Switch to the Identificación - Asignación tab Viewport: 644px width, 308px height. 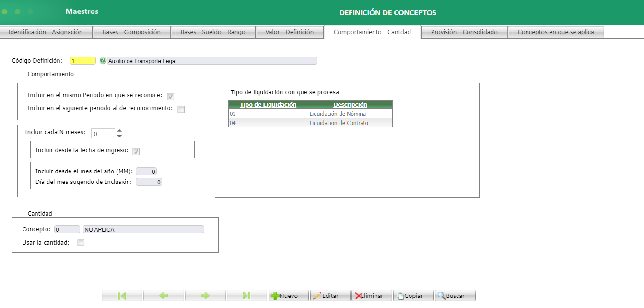coord(46,32)
